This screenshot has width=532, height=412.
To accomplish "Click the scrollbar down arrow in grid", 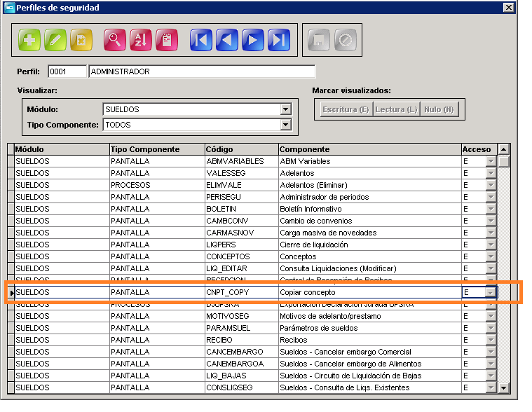I will (x=503, y=387).
